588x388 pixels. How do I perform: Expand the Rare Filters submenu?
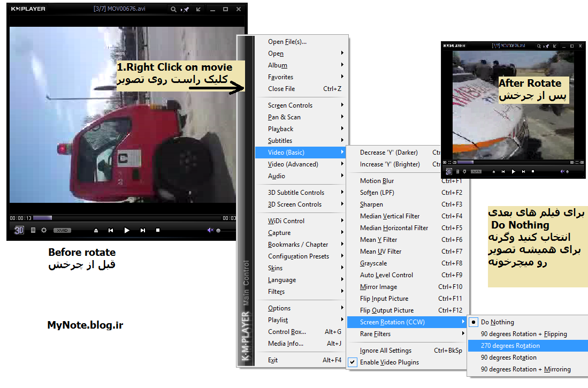click(375, 334)
